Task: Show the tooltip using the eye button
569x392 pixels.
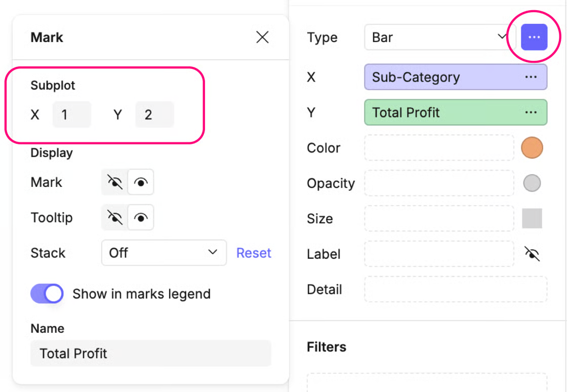Action: click(141, 218)
